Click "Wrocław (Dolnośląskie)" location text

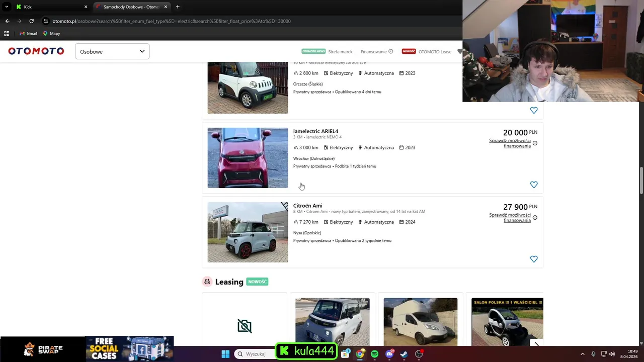314,158
